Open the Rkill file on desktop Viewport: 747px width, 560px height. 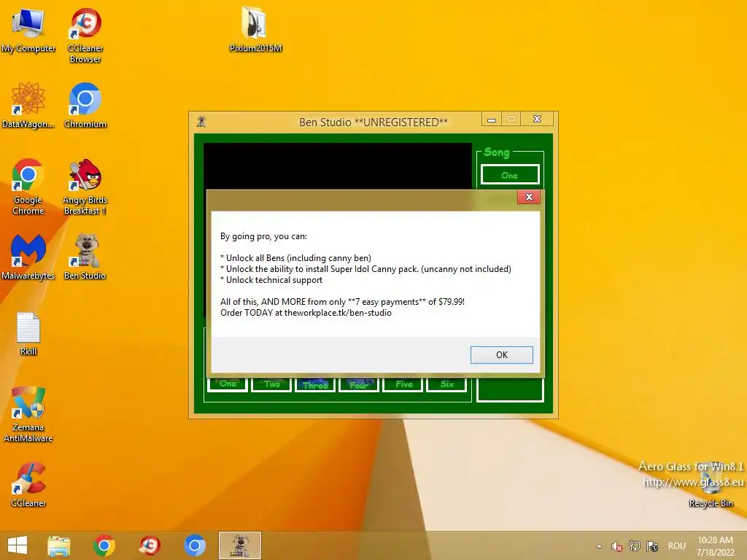(x=28, y=334)
